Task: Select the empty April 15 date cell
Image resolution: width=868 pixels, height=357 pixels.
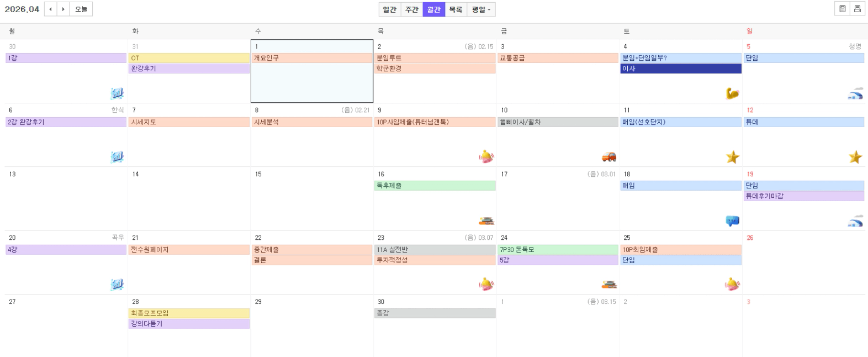Action: pos(311,204)
